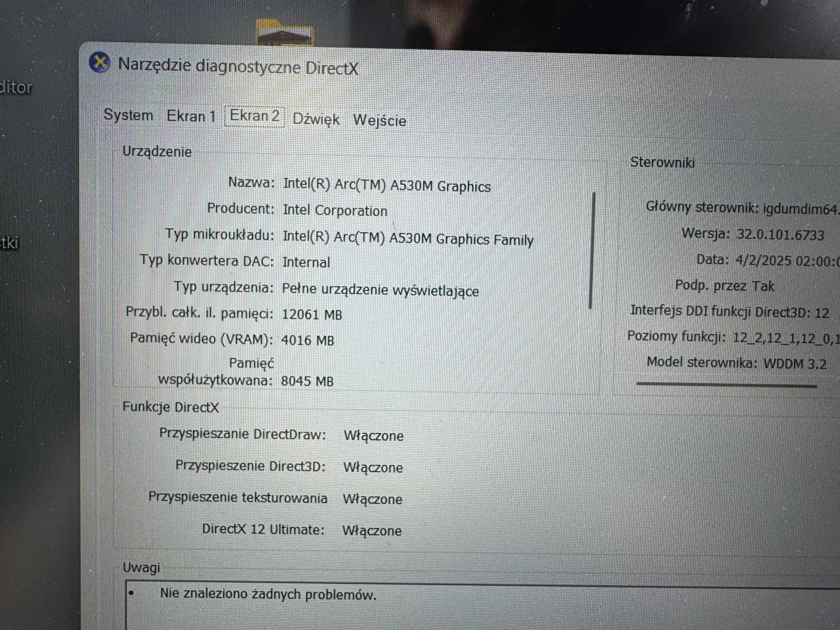
Task: Open the Ekran 1 tab
Action: point(191,116)
